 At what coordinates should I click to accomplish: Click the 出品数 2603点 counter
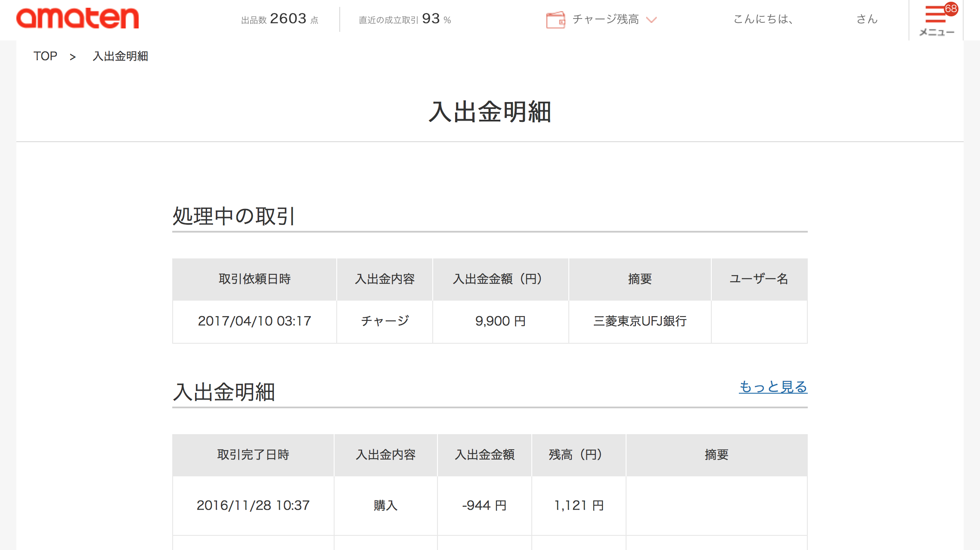click(279, 19)
